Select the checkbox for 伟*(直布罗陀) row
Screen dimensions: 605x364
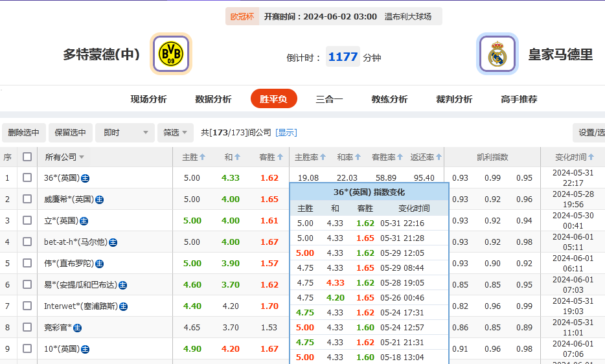(27, 264)
